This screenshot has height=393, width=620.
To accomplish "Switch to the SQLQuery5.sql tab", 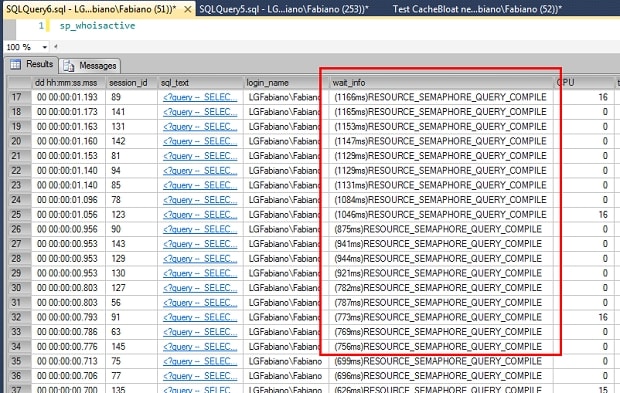I will pyautogui.click(x=284, y=9).
